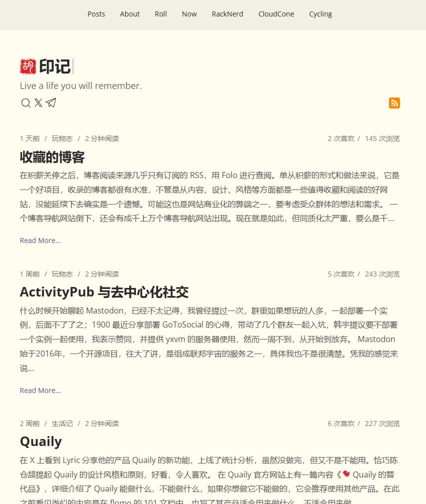
Task: Open the post 收藏的博客
Action: coord(52,157)
